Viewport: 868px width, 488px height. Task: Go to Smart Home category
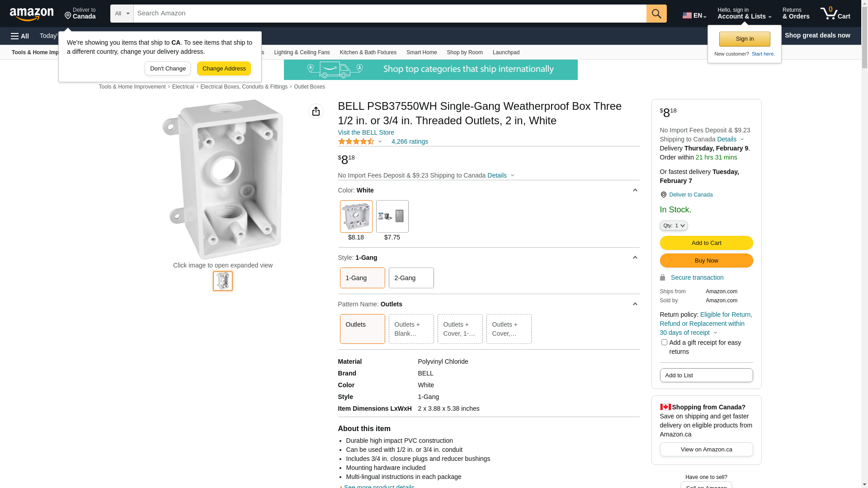pyautogui.click(x=421, y=52)
